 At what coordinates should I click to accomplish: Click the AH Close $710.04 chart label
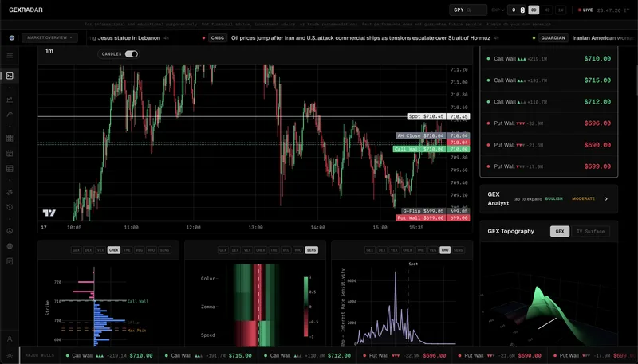point(421,135)
